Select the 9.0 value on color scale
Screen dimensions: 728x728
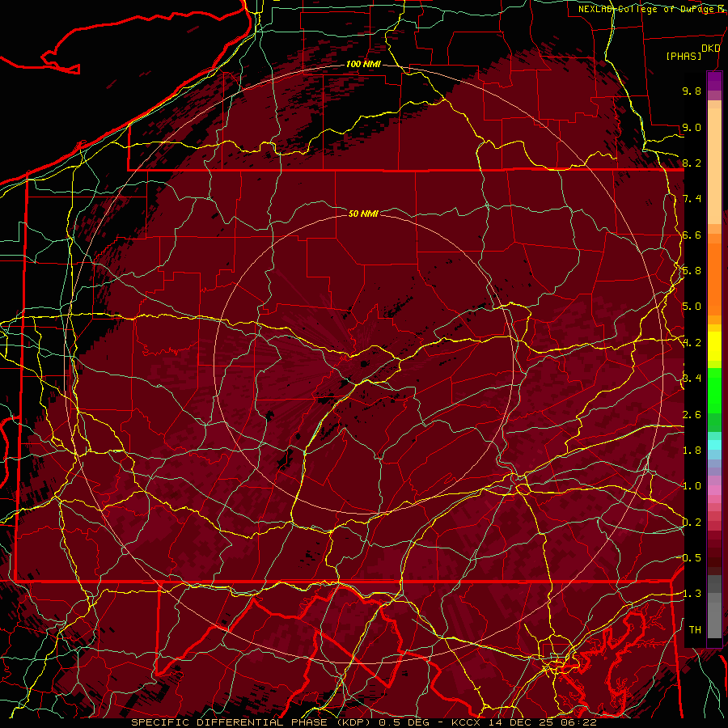click(x=692, y=127)
